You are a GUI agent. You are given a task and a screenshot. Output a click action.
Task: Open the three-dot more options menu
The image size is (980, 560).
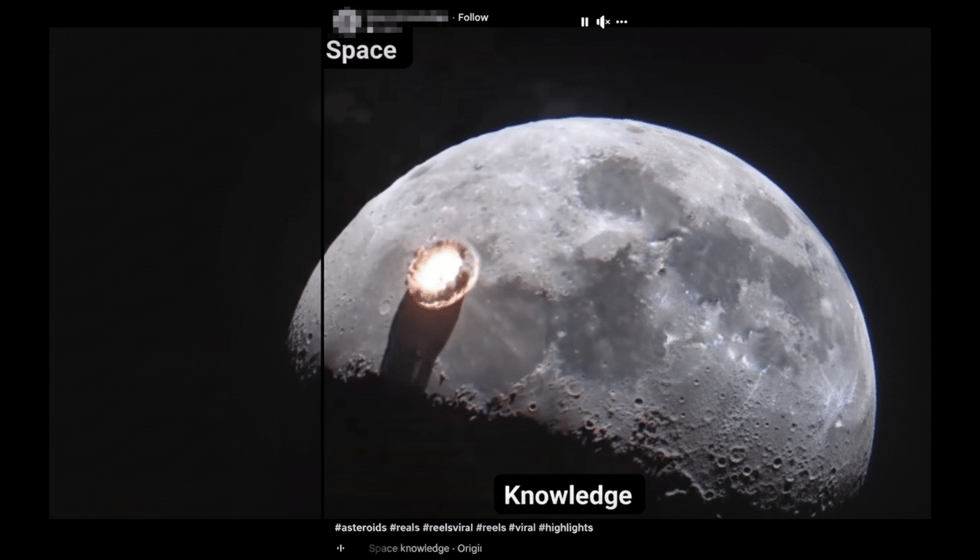[621, 22]
